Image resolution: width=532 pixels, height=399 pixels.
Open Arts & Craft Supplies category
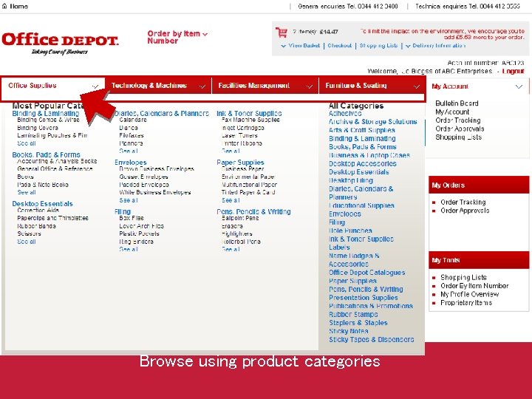point(361,130)
